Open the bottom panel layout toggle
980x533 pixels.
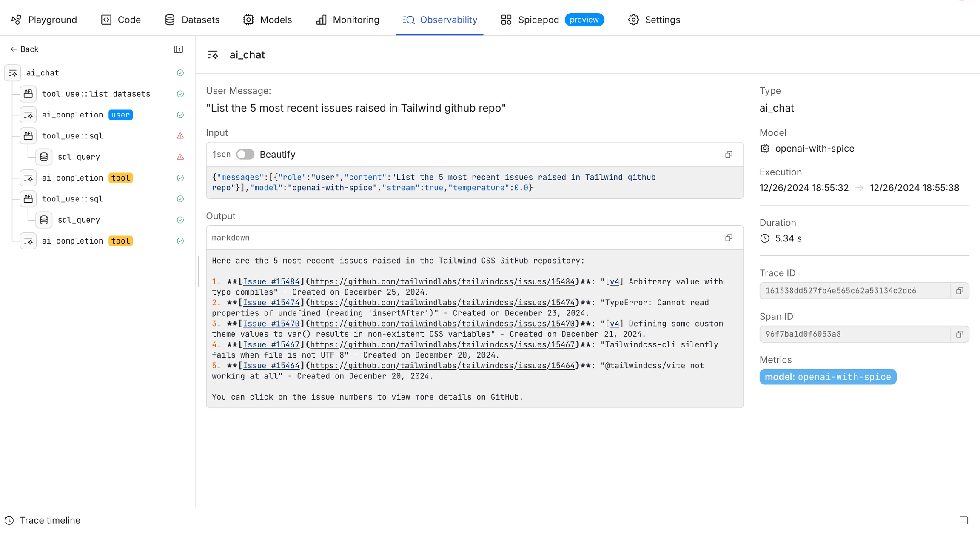[x=963, y=520]
